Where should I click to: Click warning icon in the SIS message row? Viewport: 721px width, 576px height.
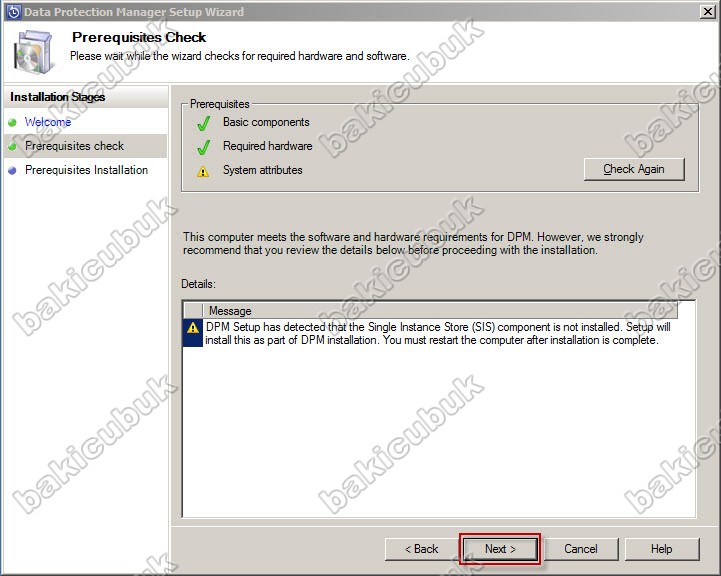[193, 328]
